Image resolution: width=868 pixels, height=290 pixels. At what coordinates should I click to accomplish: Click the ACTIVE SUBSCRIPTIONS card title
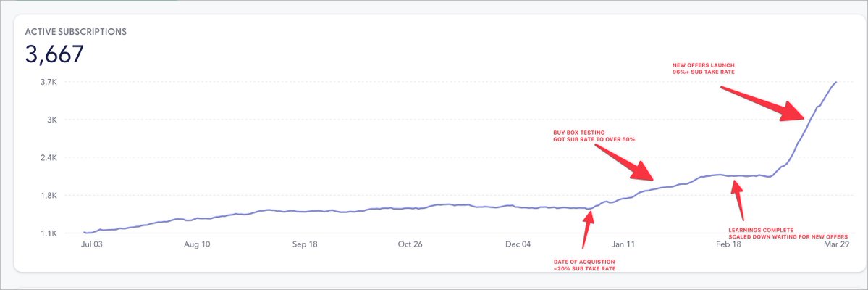(x=76, y=32)
